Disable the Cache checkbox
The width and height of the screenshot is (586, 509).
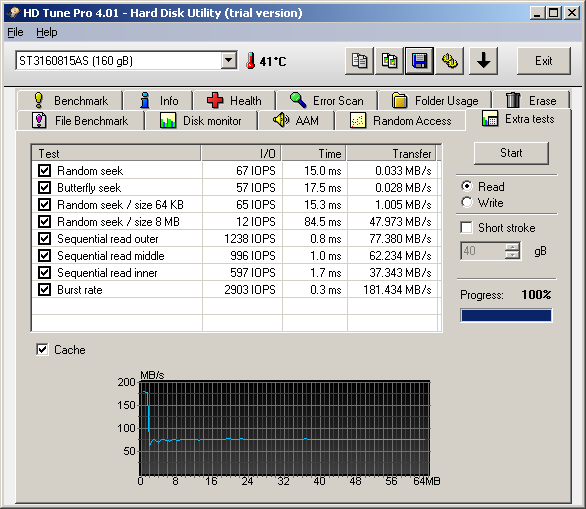pyautogui.click(x=42, y=350)
